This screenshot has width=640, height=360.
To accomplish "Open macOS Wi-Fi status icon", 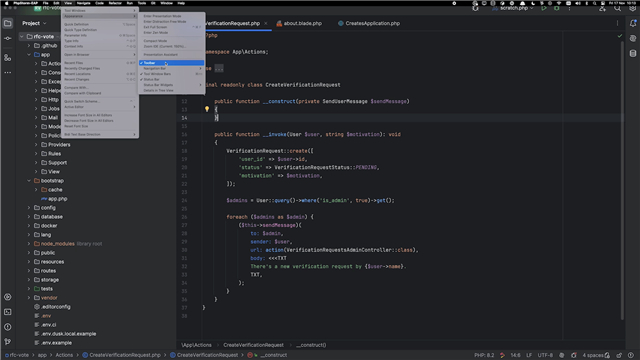I will (x=559, y=3).
